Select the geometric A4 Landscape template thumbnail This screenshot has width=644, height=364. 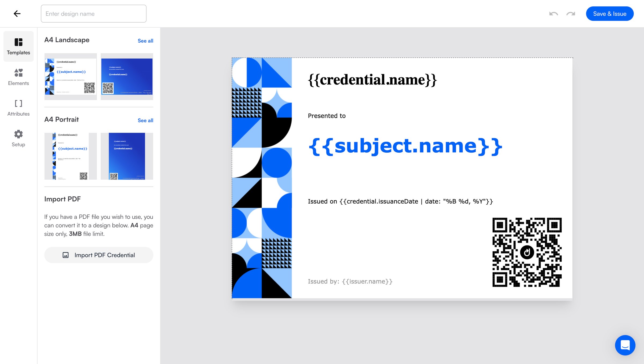(x=71, y=77)
